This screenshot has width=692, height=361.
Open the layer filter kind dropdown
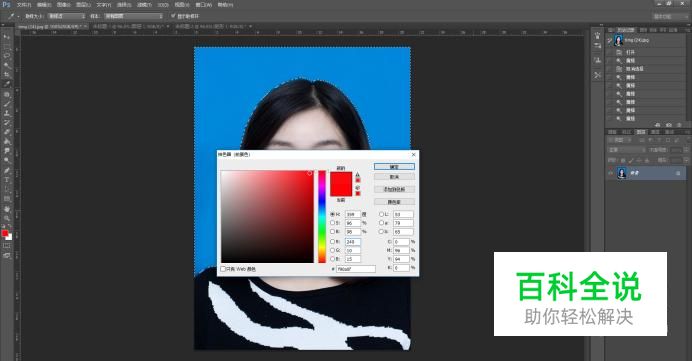pos(620,140)
